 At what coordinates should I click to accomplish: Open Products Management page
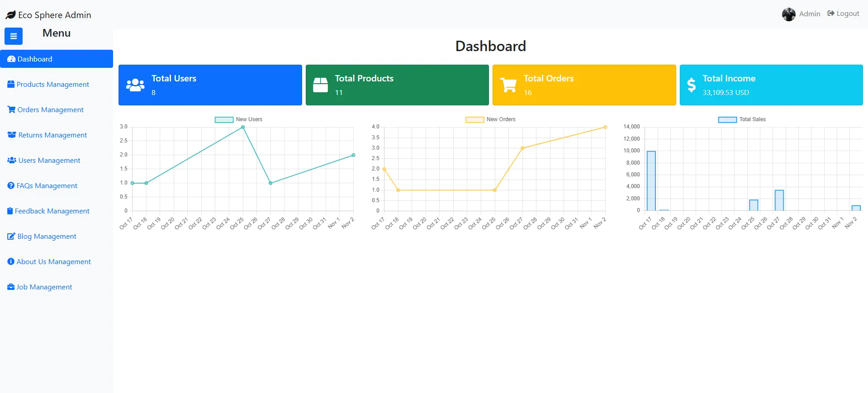point(52,85)
